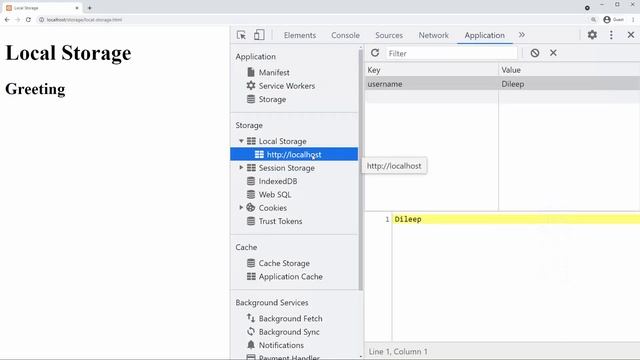Viewport: 640px width, 360px height.
Task: Switch to the Sources tab
Action: pos(389,36)
